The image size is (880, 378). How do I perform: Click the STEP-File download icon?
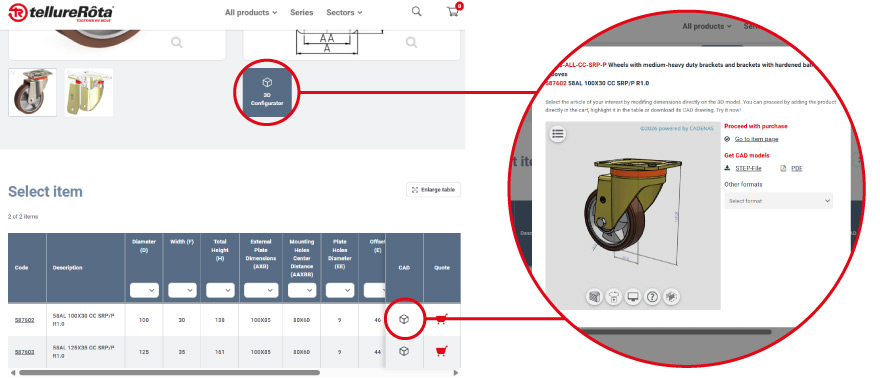coord(727,168)
